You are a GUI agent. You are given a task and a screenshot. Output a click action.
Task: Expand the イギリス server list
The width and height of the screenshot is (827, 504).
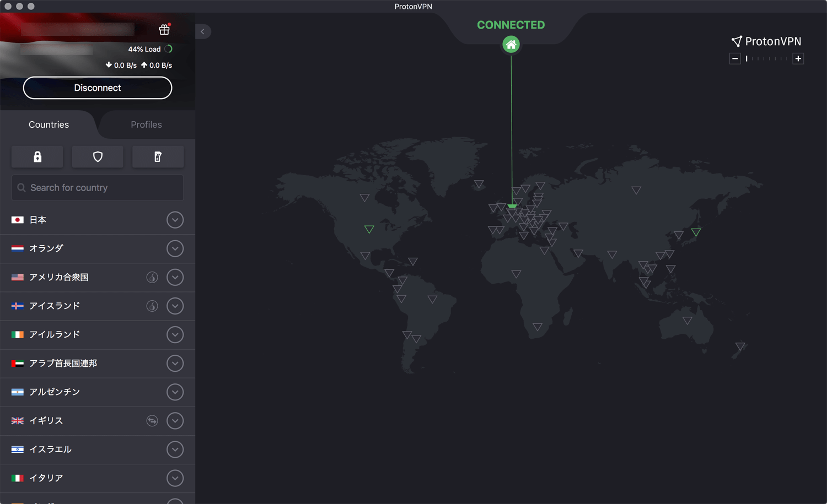(x=175, y=420)
